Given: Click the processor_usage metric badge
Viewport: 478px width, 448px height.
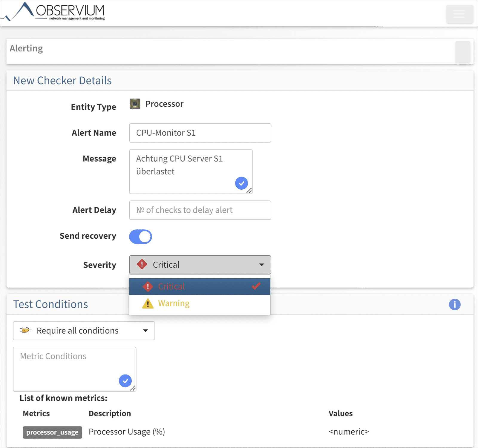Looking at the screenshot, I should pyautogui.click(x=52, y=432).
